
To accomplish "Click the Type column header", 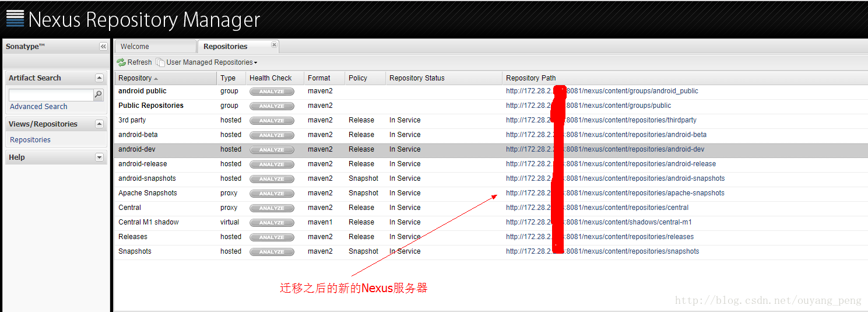I will pyautogui.click(x=231, y=78).
